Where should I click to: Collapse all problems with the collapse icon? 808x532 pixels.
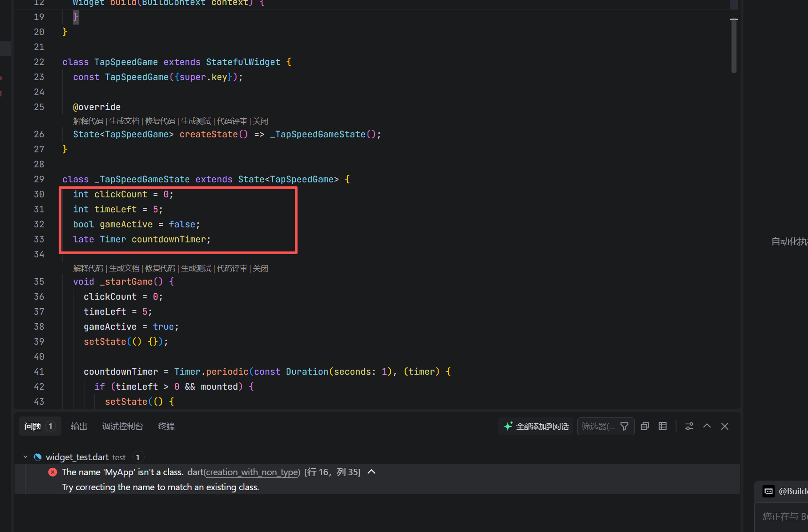[645, 427]
